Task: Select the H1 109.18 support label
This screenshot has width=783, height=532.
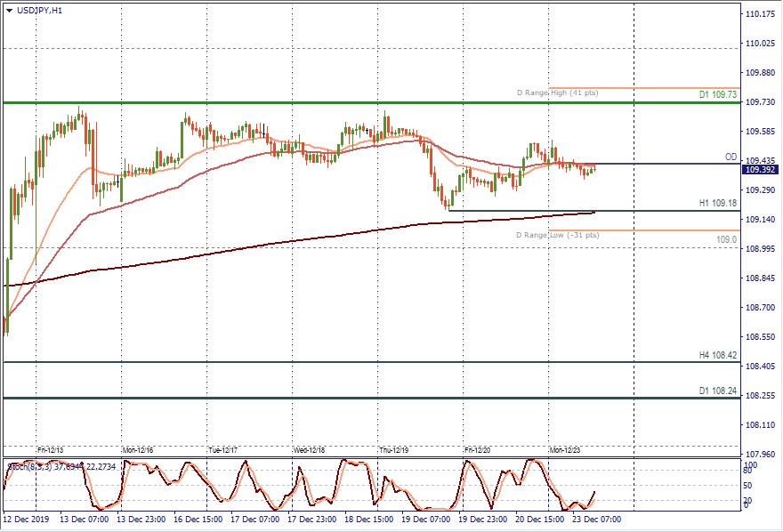Action: coord(718,203)
